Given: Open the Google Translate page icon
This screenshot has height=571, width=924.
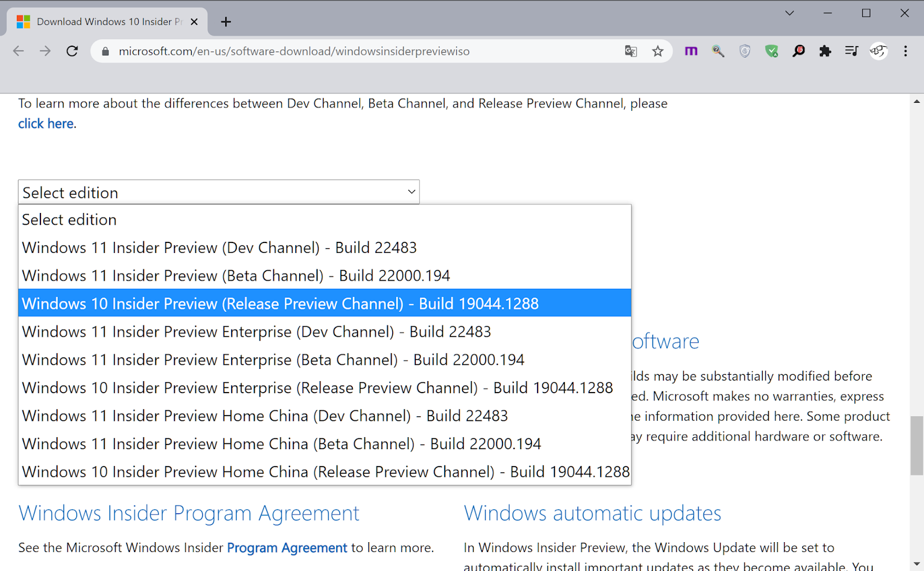Looking at the screenshot, I should click(631, 51).
